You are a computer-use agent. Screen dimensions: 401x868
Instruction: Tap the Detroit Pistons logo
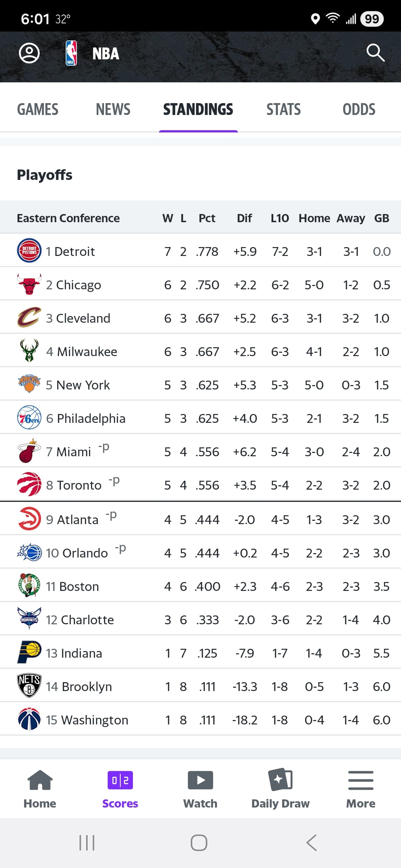click(29, 250)
